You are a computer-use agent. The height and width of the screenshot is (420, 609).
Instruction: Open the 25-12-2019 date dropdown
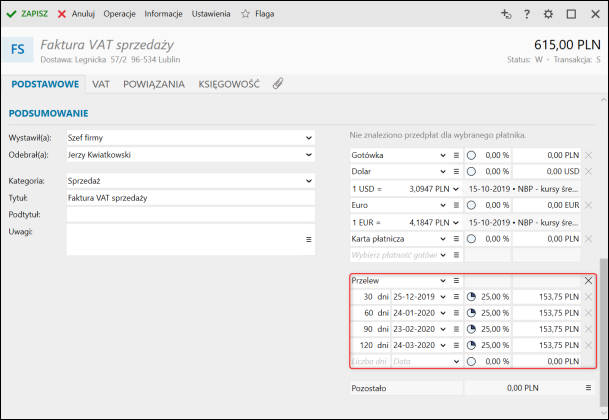click(443, 297)
